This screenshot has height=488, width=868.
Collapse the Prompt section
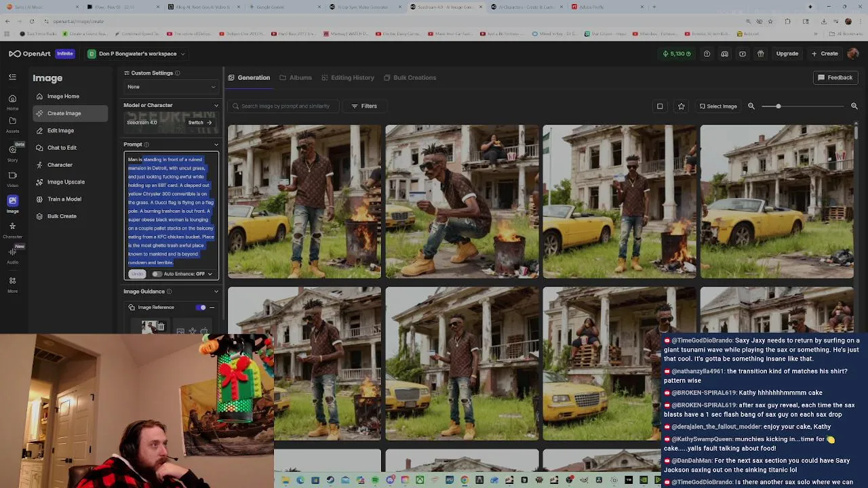tap(216, 144)
